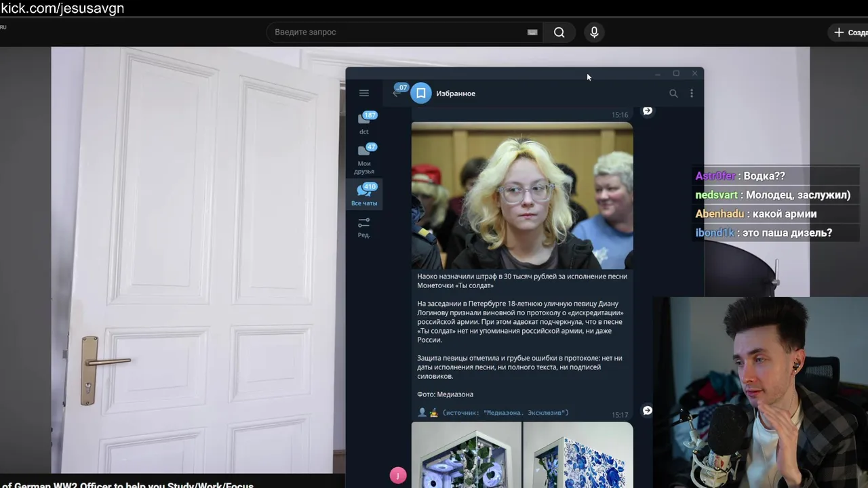Viewport: 868px width, 488px height.
Task: Open the on-screen keyboard icon in search bar
Action: coord(532,32)
